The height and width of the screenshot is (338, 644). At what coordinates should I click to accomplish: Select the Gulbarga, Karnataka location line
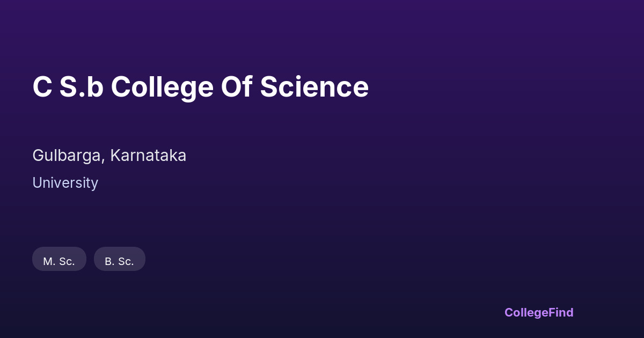tap(109, 156)
